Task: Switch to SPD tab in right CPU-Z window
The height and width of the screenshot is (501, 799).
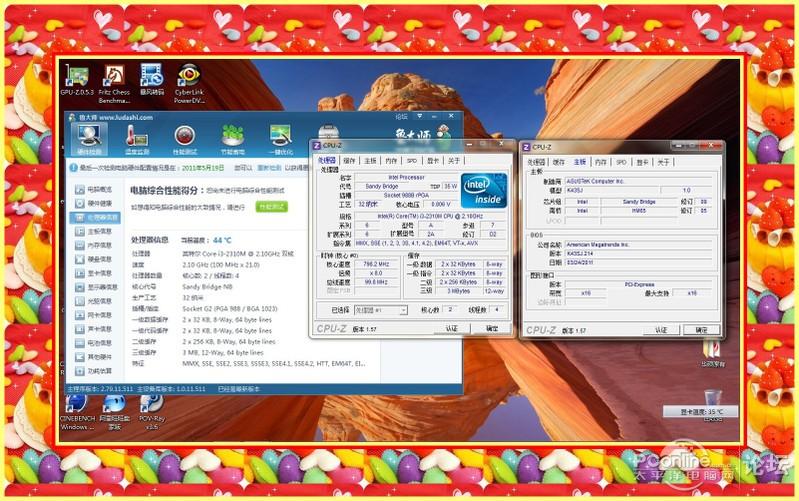Action: coord(622,162)
